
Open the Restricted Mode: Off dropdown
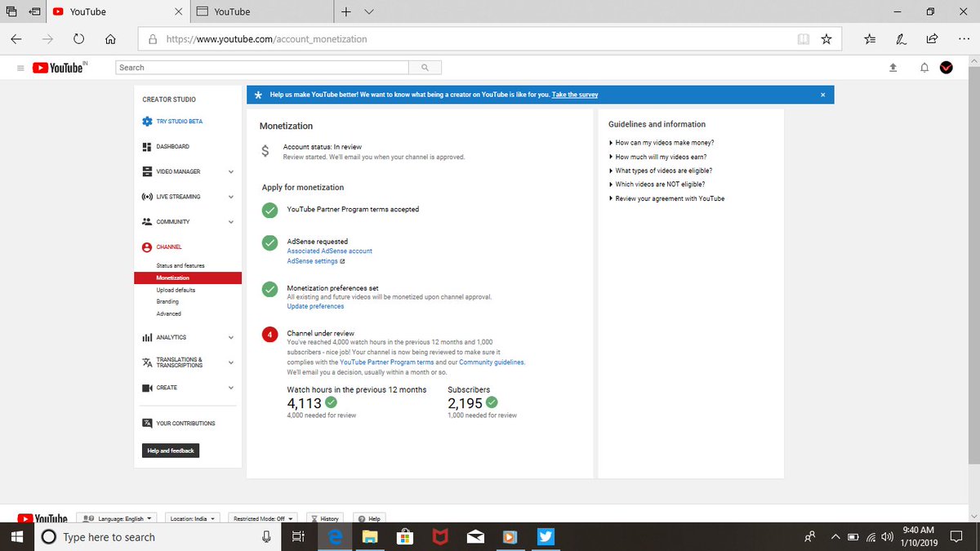263,518
